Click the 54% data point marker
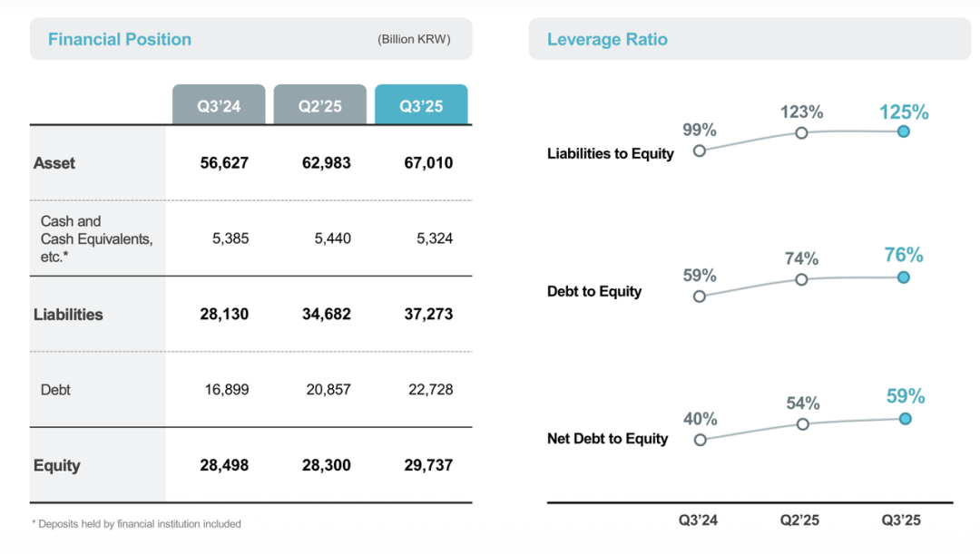Image resolution: width=980 pixels, height=554 pixels. (802, 423)
